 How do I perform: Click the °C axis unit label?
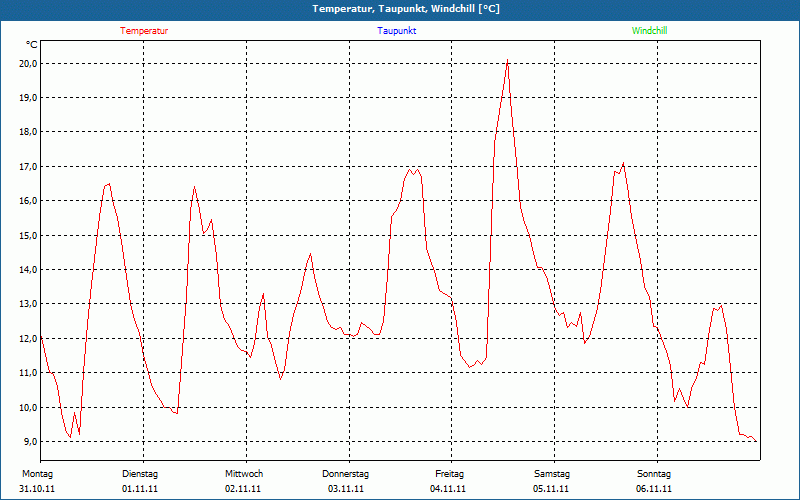pos(32,45)
